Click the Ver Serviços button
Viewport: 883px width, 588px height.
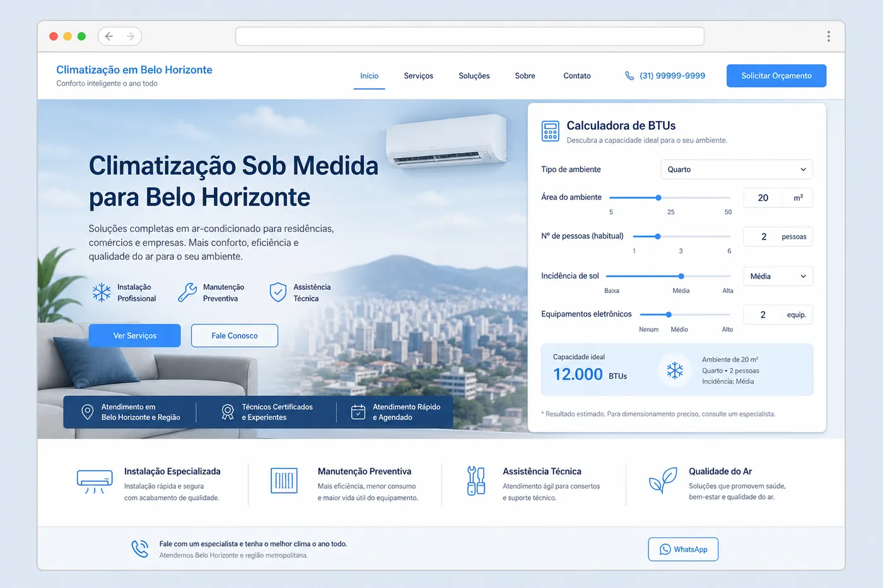tap(134, 335)
